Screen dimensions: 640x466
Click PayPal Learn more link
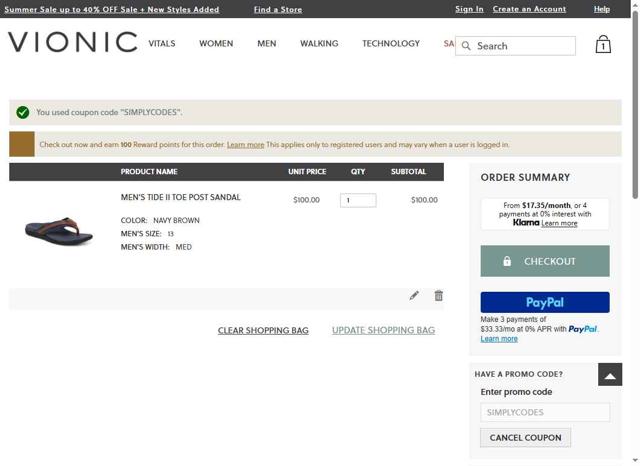499,339
